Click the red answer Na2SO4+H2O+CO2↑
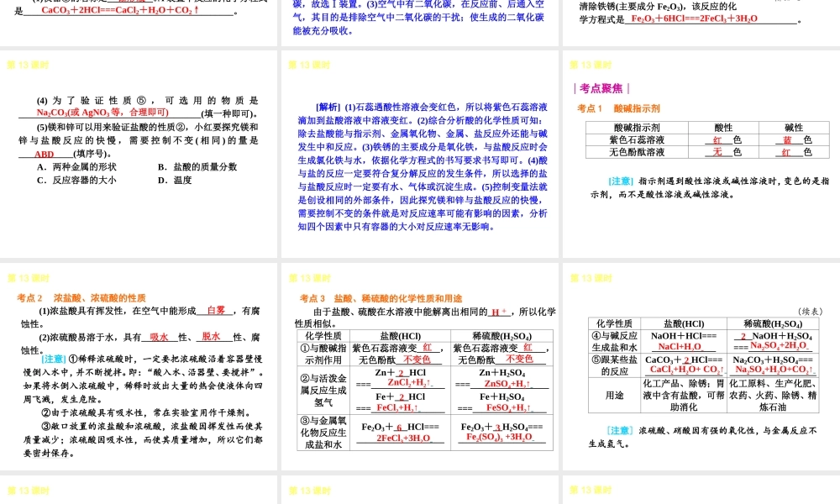Screen dimensions: 840x504 click(774, 370)
